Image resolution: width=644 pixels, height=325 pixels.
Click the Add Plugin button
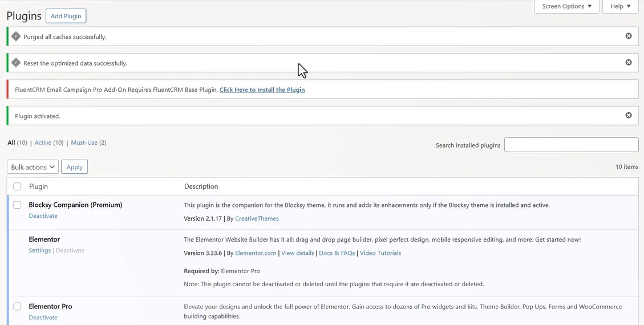click(x=66, y=16)
